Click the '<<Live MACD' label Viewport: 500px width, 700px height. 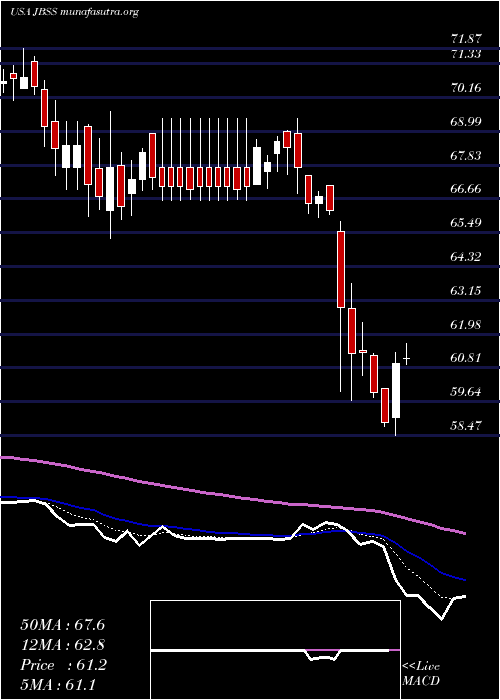point(421,674)
